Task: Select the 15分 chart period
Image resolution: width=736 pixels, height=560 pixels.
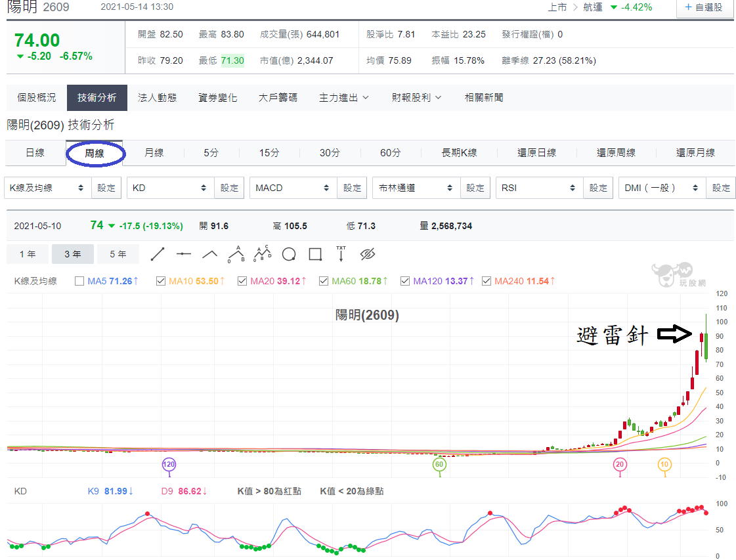Action: coord(269,153)
